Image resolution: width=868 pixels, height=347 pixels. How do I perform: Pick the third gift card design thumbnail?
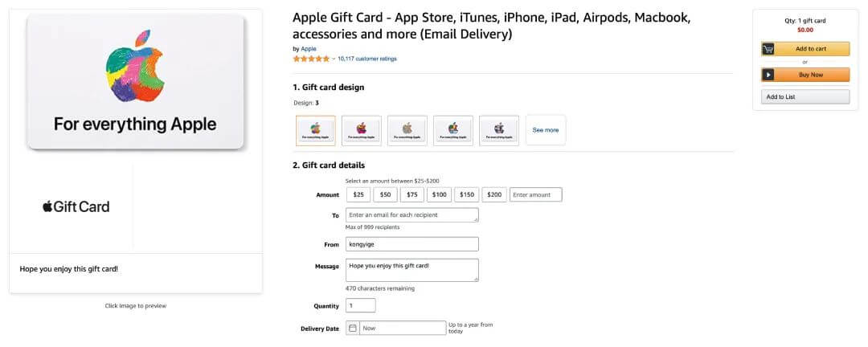click(x=407, y=130)
